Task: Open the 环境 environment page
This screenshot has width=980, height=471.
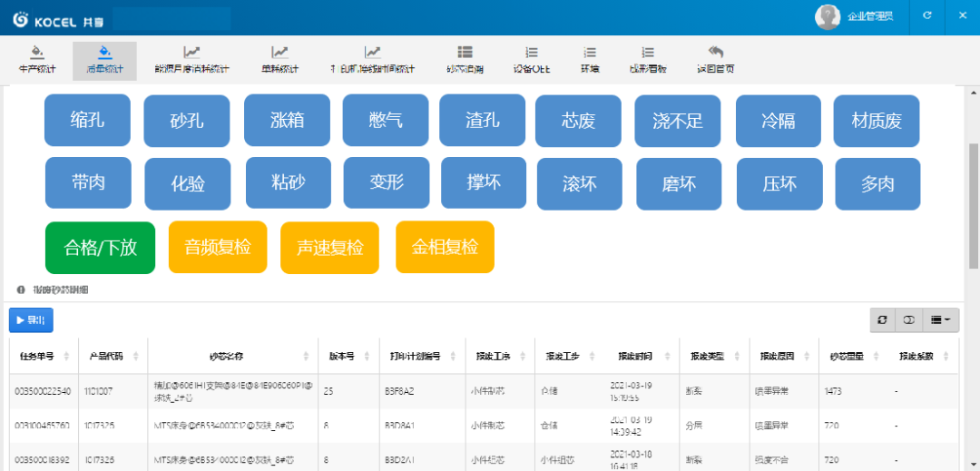Action: point(590,61)
